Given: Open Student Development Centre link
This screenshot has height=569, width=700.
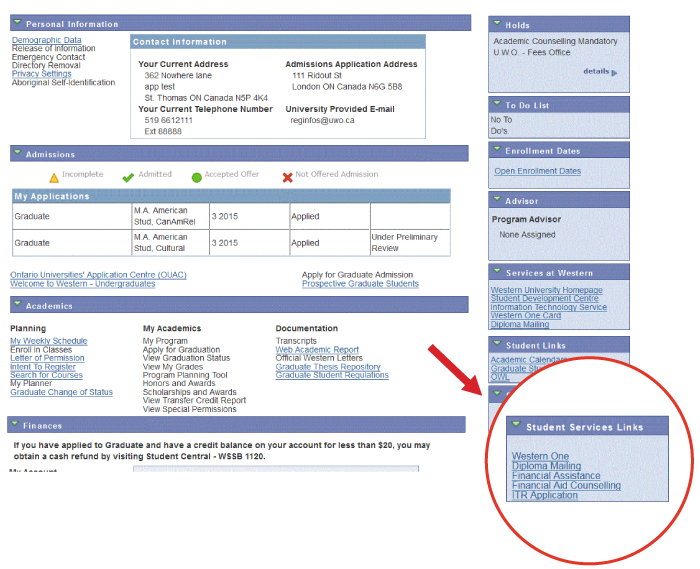Looking at the screenshot, I should click(545, 298).
